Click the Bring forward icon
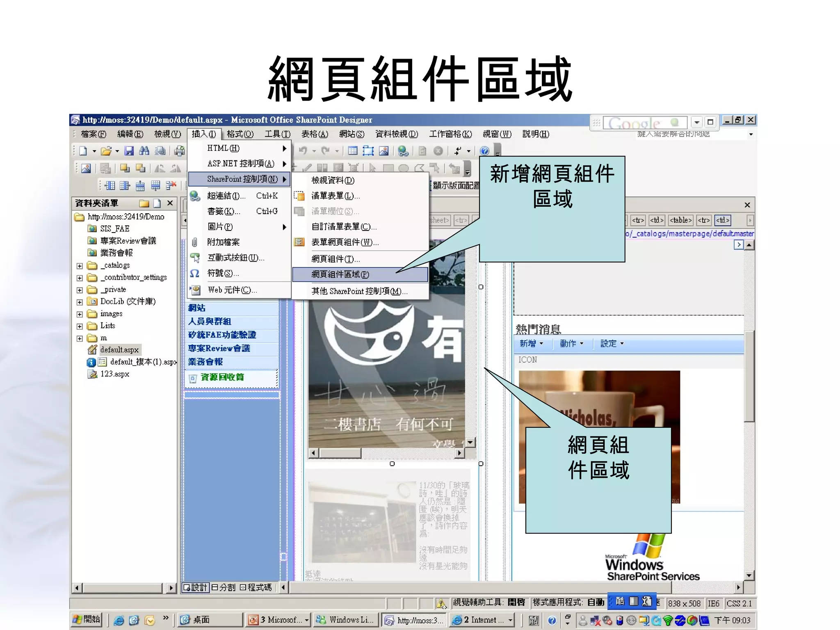Viewport: 840px width, 630px height. tap(125, 168)
